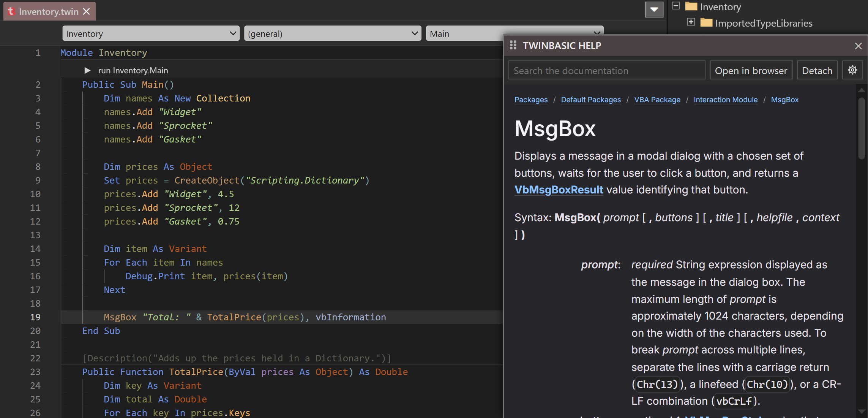Click the help panel scrollbar thumb
868x418 pixels.
[862, 128]
